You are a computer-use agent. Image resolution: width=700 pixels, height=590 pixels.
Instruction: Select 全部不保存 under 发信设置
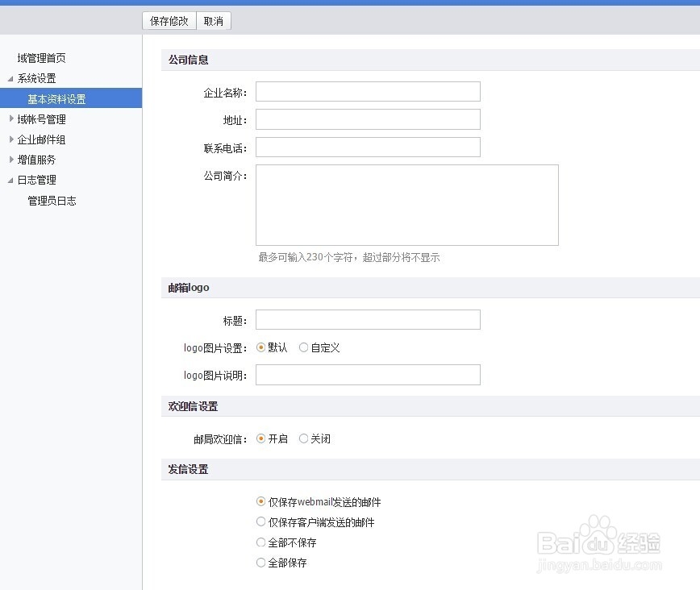click(x=260, y=542)
